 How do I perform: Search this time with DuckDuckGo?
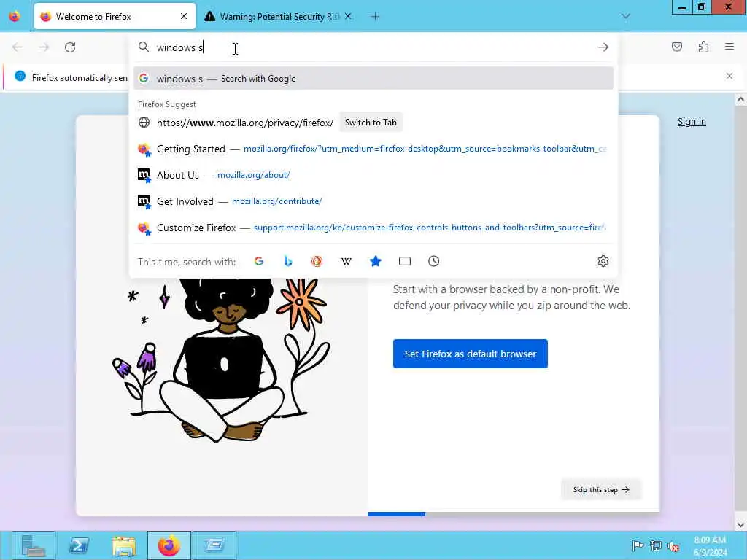(x=317, y=261)
